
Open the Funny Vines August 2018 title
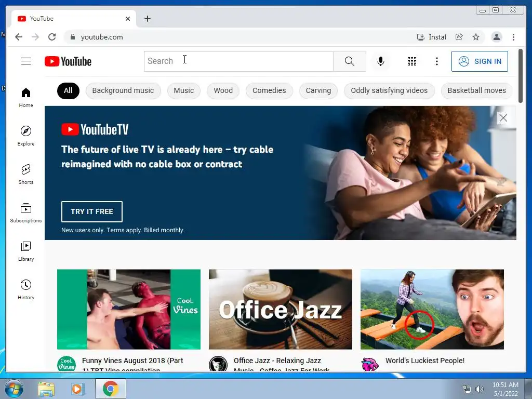click(x=132, y=364)
